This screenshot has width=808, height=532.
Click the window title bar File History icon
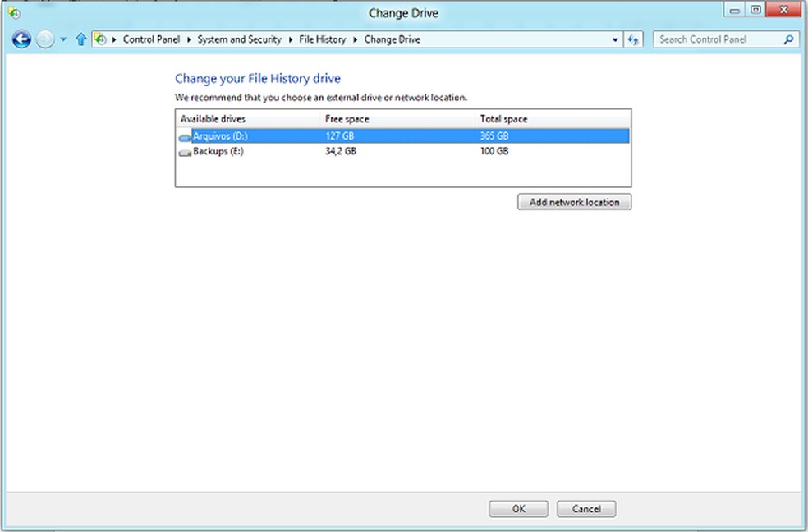(x=14, y=12)
